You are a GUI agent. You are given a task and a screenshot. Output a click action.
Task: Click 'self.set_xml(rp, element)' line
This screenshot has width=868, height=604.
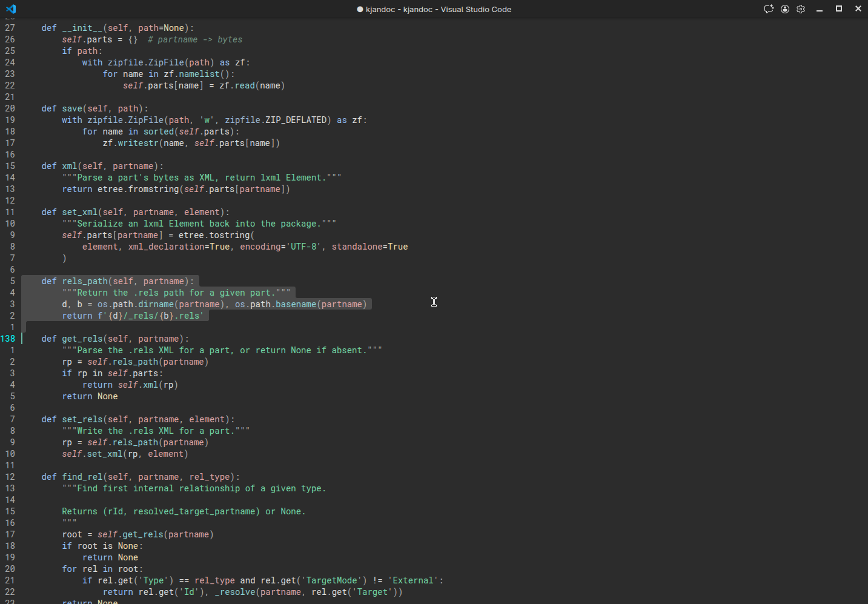[x=125, y=454]
